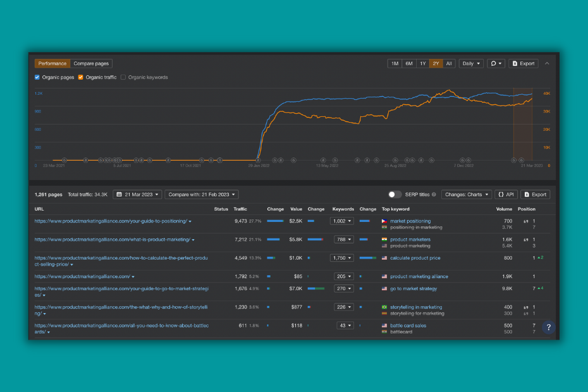Sort by the Position column header
588x392 pixels.
(527, 209)
